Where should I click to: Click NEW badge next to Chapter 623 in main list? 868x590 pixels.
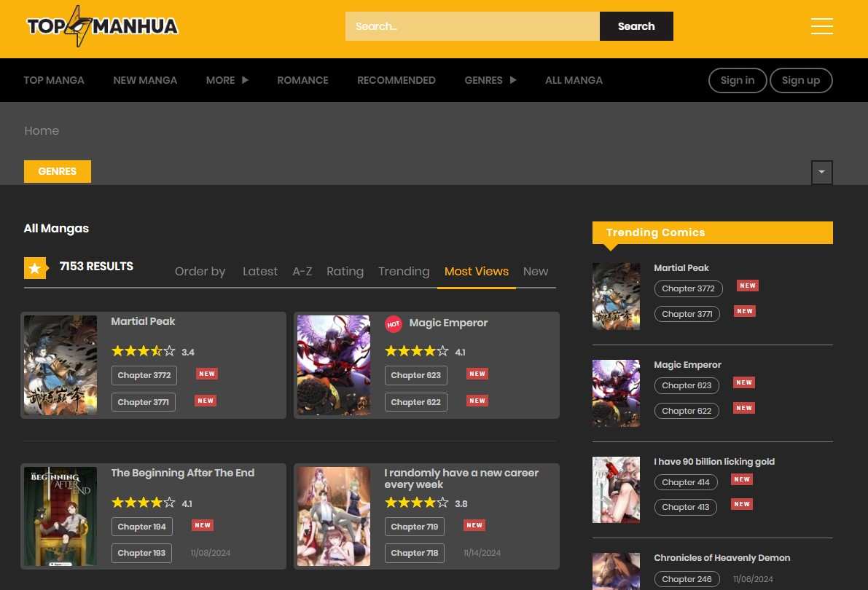477,374
